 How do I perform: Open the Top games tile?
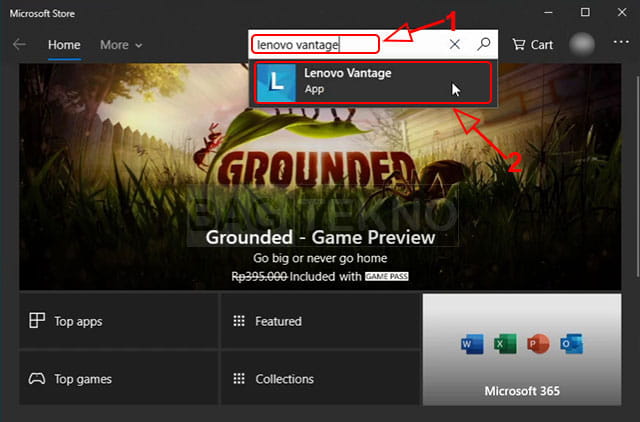pos(118,378)
